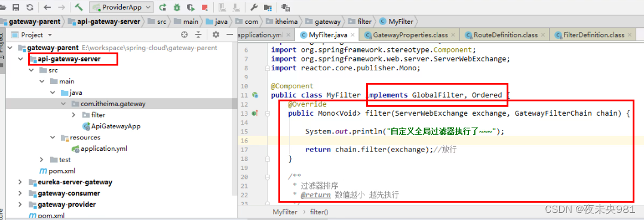Collapse the src folder node
This screenshot has width=644, height=220.
coord(31,70)
